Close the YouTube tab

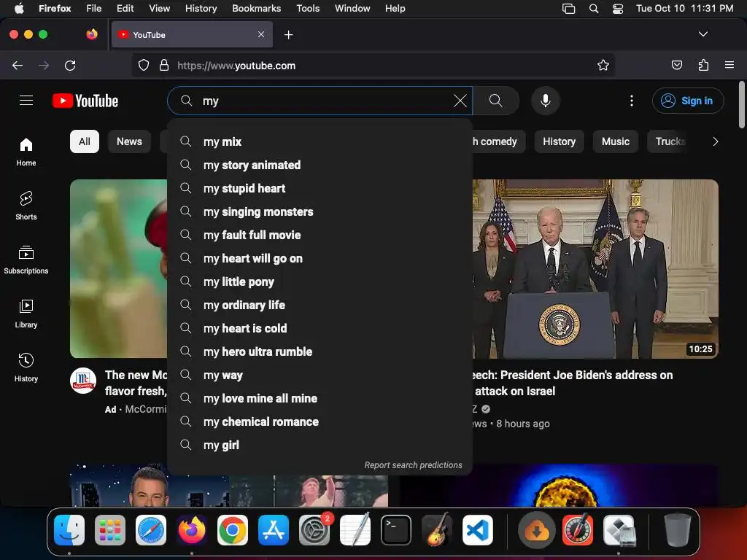(x=261, y=34)
